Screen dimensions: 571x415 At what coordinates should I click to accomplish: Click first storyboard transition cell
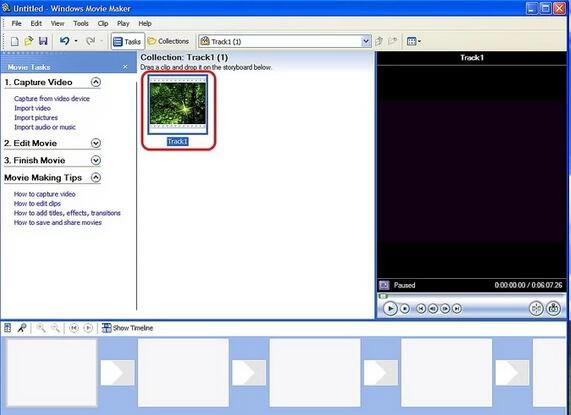point(117,372)
